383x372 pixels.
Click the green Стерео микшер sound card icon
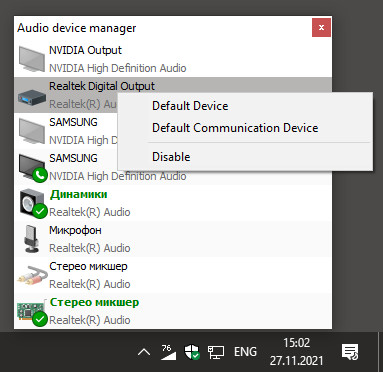pos(31,312)
